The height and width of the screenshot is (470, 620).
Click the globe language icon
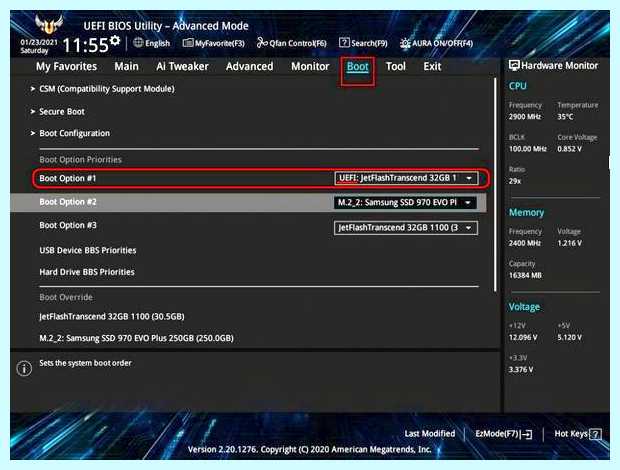(138, 43)
